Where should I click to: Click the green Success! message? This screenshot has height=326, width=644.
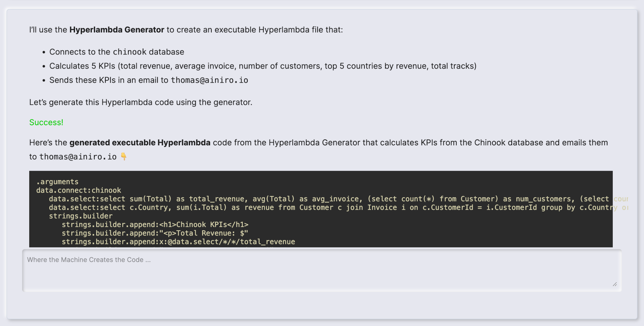tap(46, 122)
